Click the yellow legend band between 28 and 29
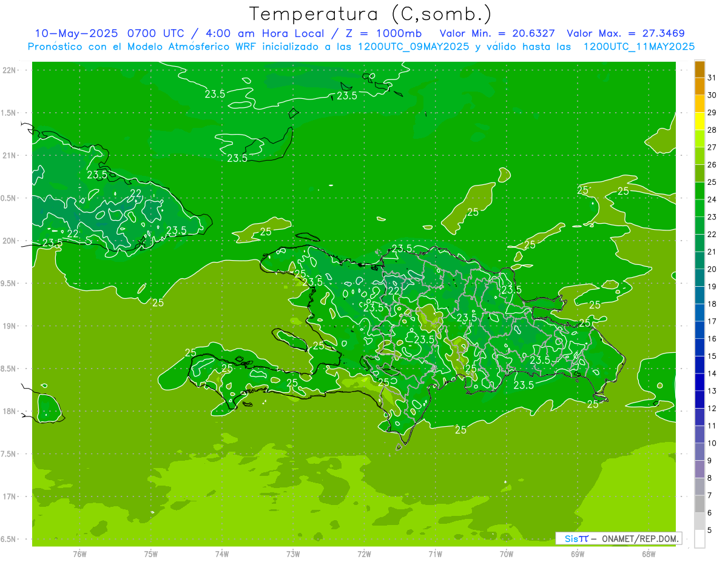This screenshot has width=728, height=562. pos(699,121)
